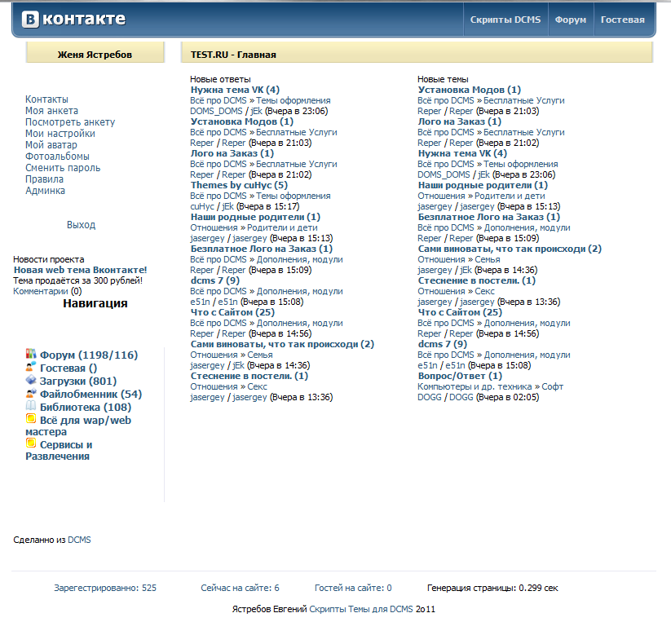Open Вопрос/Ответ (1) topic
The height and width of the screenshot is (644, 671).
(460, 376)
